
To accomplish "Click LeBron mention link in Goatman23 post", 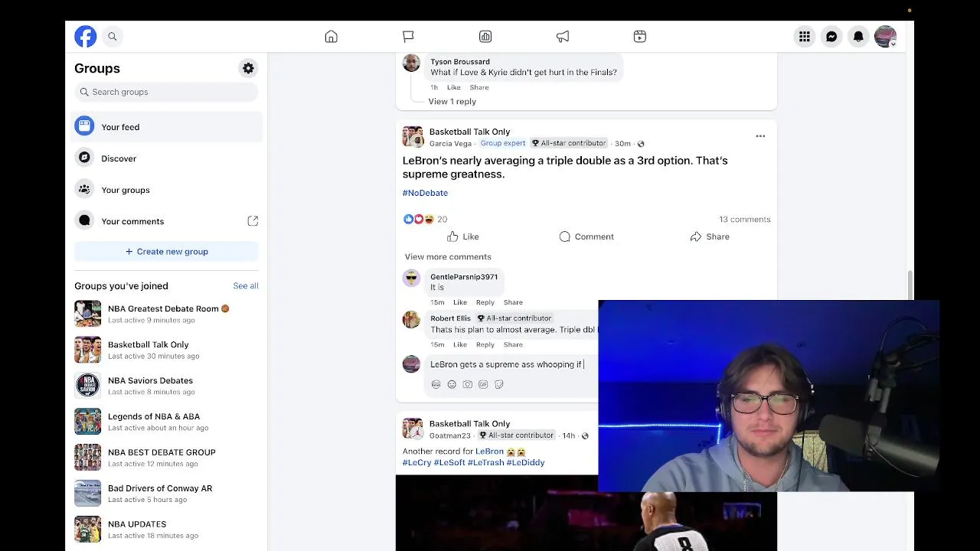I will click(x=489, y=452).
